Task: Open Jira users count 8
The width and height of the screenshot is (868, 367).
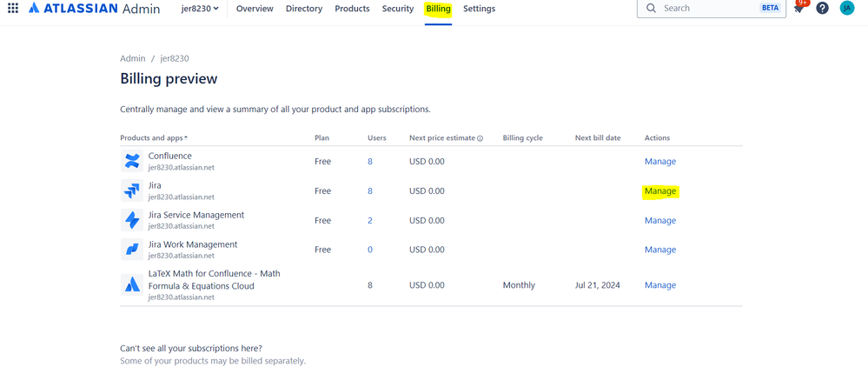Action: [x=370, y=190]
